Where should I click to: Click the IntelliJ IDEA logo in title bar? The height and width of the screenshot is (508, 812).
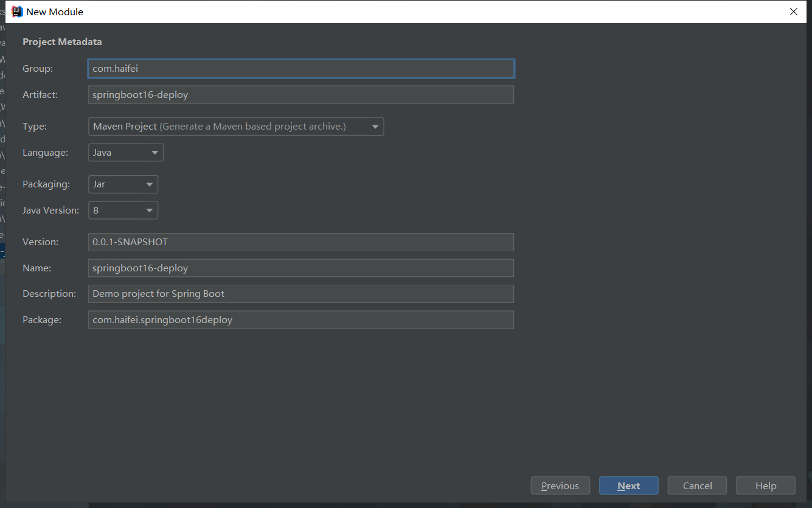[17, 12]
